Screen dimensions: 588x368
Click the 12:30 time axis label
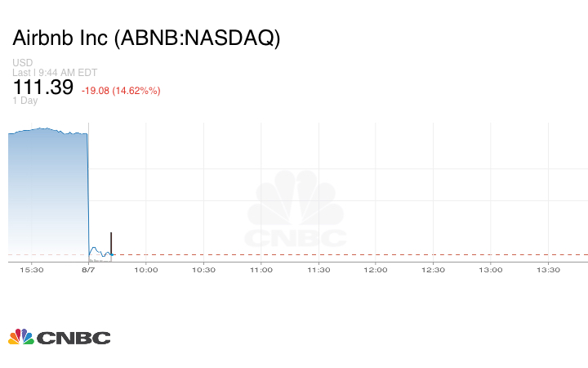pyautogui.click(x=433, y=270)
